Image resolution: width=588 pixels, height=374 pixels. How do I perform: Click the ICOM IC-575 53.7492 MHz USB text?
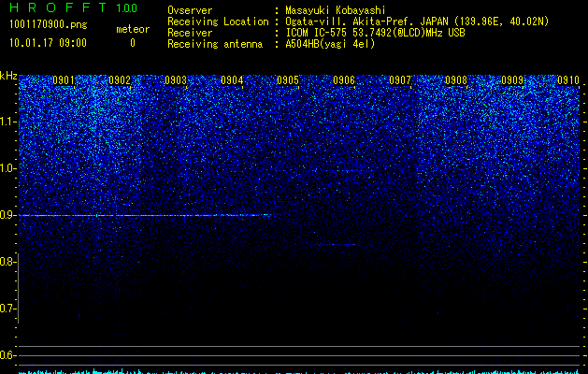(375, 33)
